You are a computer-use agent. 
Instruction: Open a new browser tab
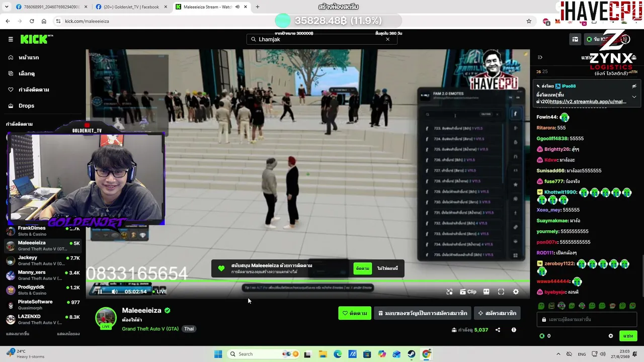[257, 7]
